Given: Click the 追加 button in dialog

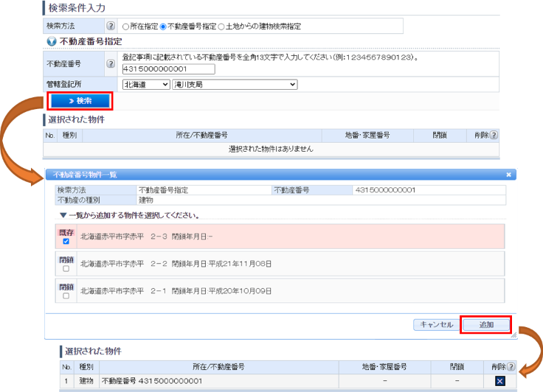Looking at the screenshot, I should (x=485, y=324).
